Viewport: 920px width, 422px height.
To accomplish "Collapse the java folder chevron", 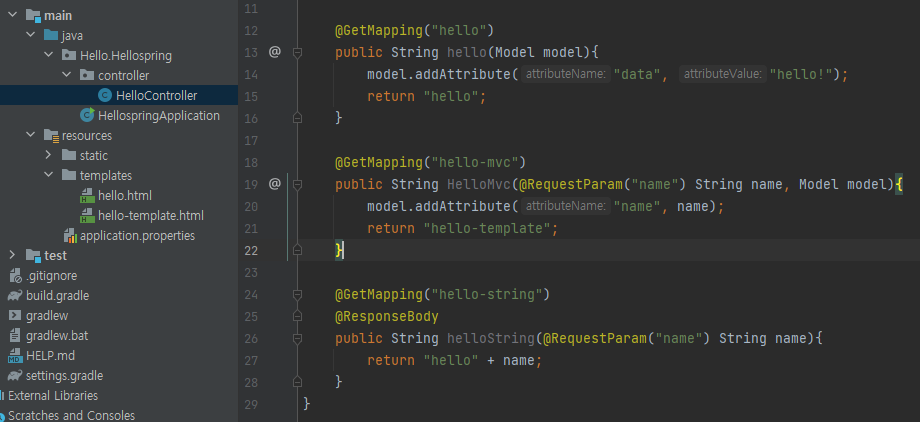I will click(x=31, y=36).
